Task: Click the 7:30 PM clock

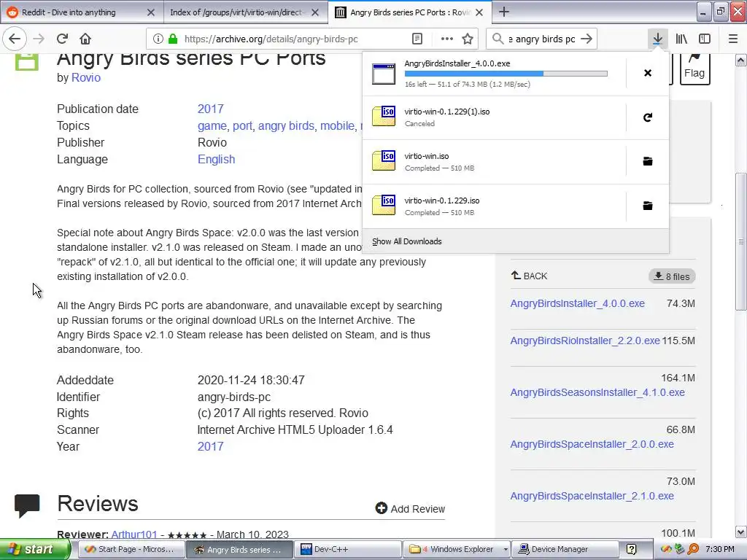Action: point(720,550)
